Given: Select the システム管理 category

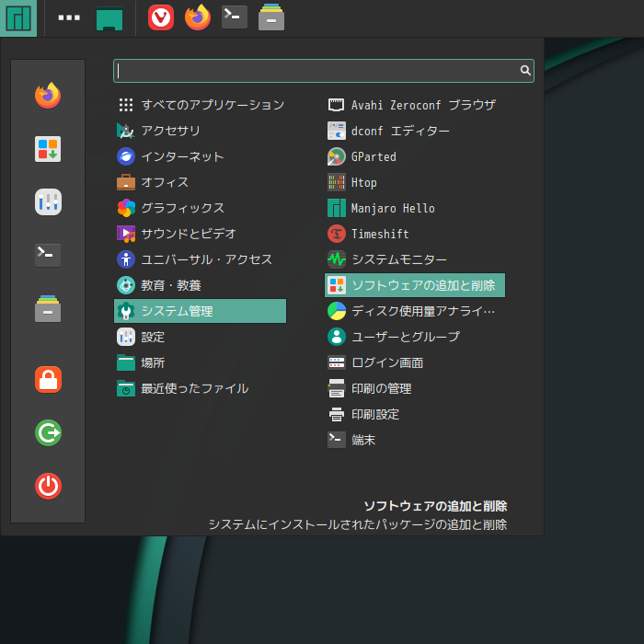Looking at the screenshot, I should pos(200,311).
